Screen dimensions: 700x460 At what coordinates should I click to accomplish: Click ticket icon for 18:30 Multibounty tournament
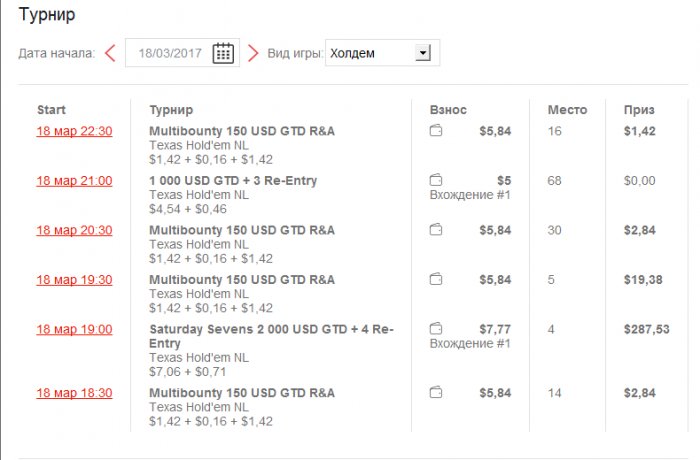436,393
